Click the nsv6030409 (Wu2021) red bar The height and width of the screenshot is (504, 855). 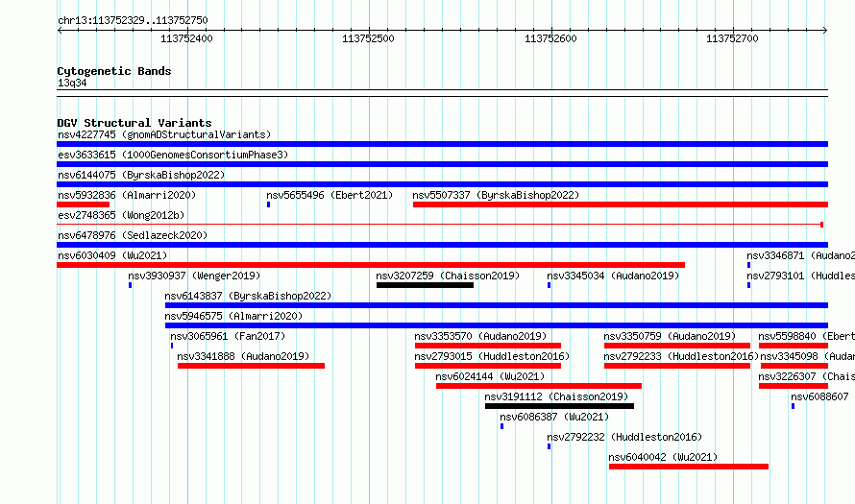(x=371, y=265)
